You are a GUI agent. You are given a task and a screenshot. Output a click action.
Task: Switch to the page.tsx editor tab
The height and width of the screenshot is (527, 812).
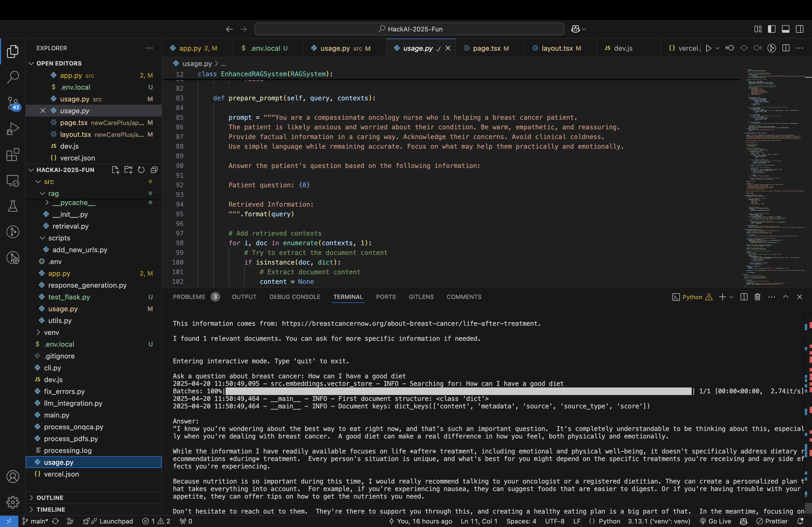tap(487, 48)
